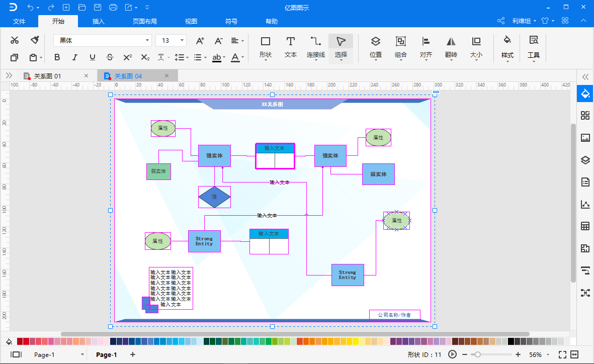Select the Format Painter brush icon

click(x=35, y=40)
